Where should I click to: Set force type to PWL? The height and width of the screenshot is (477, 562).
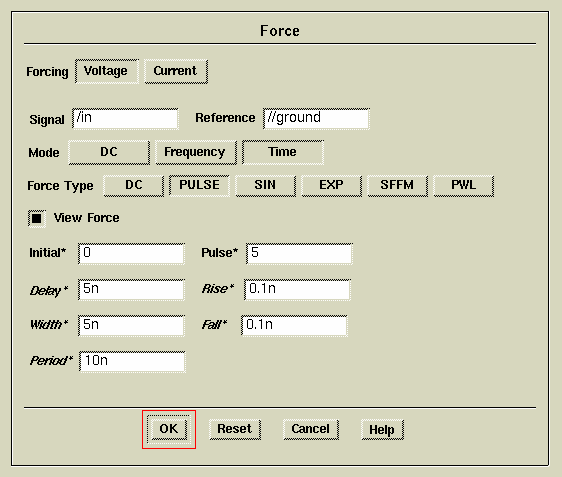point(463,186)
